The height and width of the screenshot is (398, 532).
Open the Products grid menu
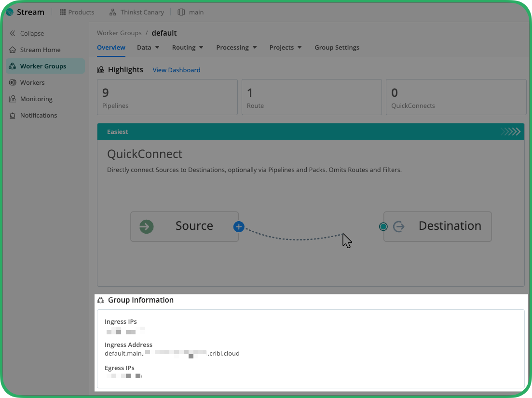62,12
